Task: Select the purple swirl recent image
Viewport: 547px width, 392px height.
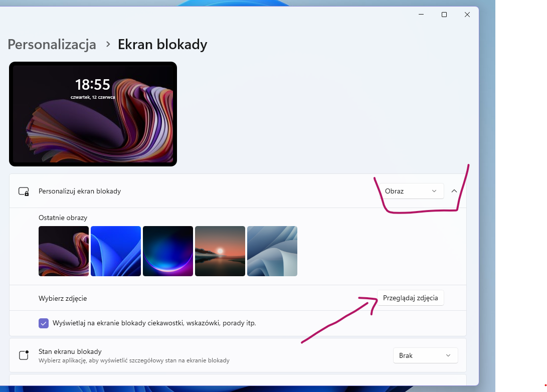Action: tap(64, 251)
